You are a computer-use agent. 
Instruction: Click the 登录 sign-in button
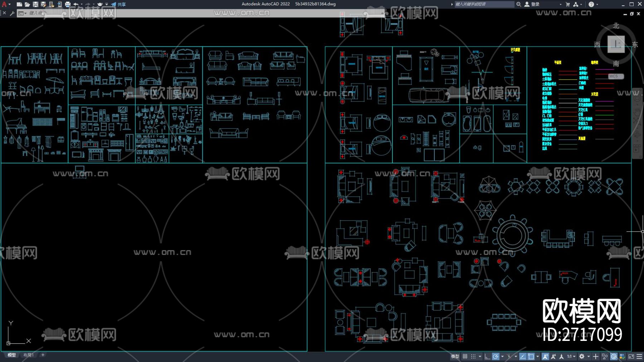[x=532, y=4]
